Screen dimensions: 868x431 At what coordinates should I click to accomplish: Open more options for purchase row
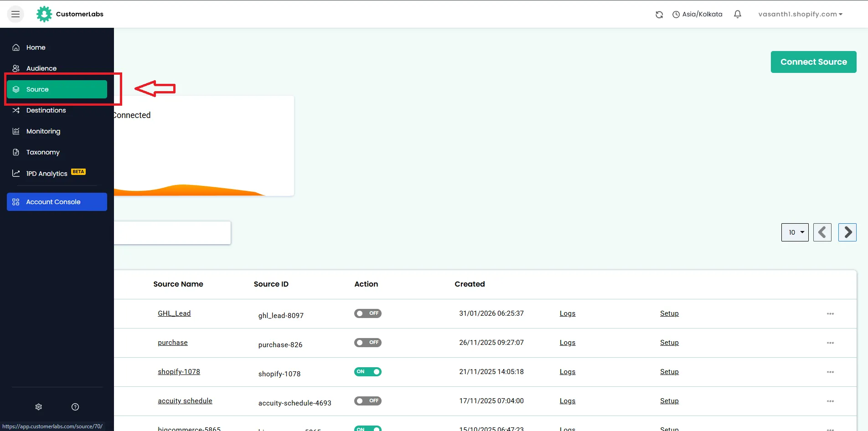830,343
